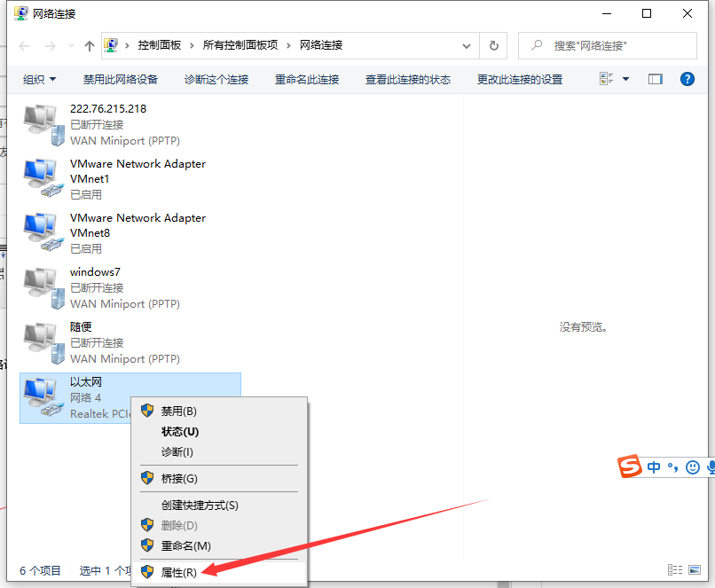Viewport: 715px width, 588px height.
Task: Toggle the preview pane icon
Action: pyautogui.click(x=656, y=79)
